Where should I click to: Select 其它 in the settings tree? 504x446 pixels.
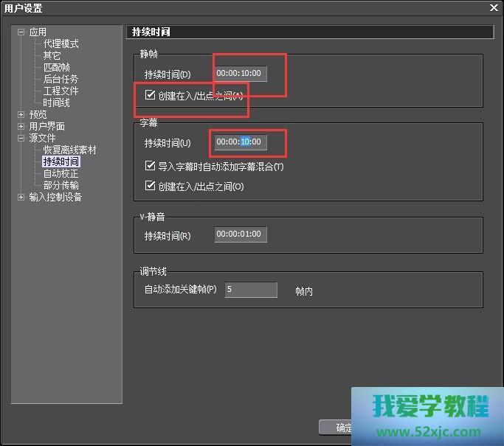point(52,56)
